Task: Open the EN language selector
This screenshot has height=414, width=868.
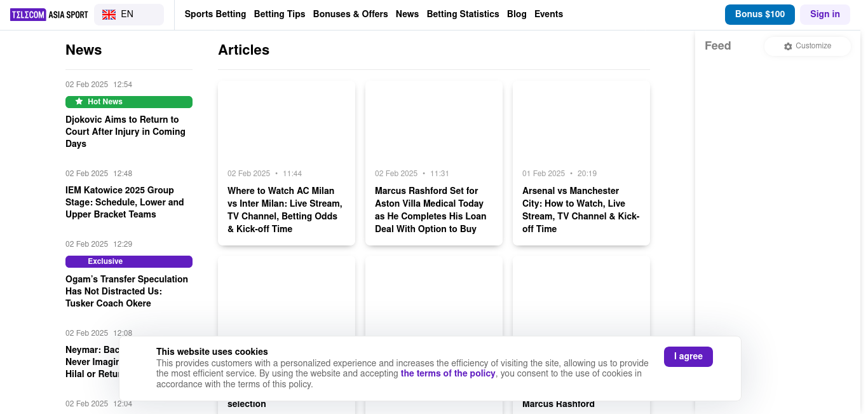Action: (129, 15)
